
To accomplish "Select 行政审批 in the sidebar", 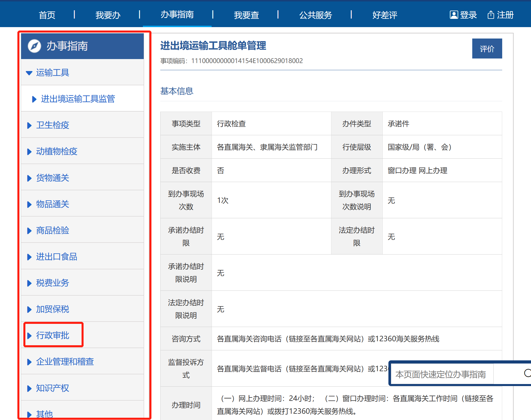I will coord(52,335).
